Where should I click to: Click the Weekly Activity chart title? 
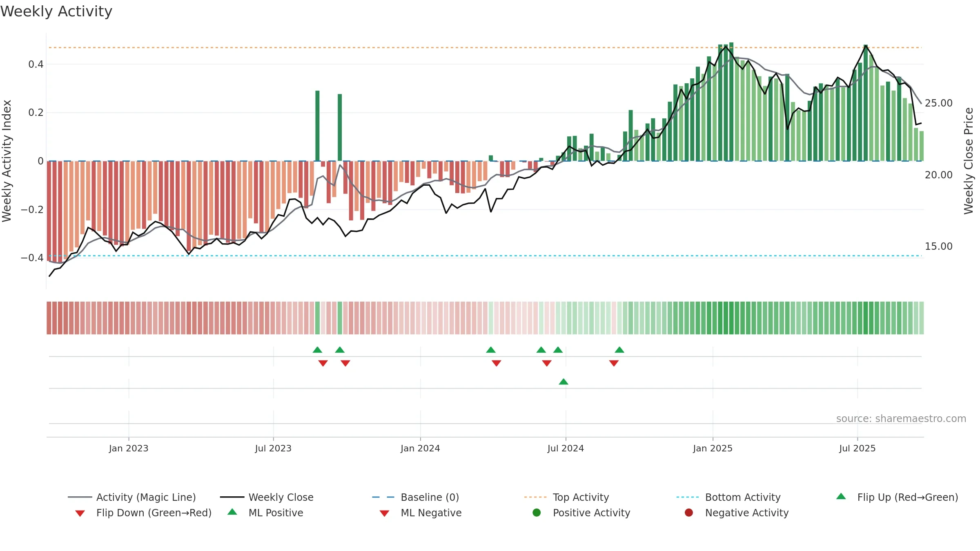coord(56,11)
